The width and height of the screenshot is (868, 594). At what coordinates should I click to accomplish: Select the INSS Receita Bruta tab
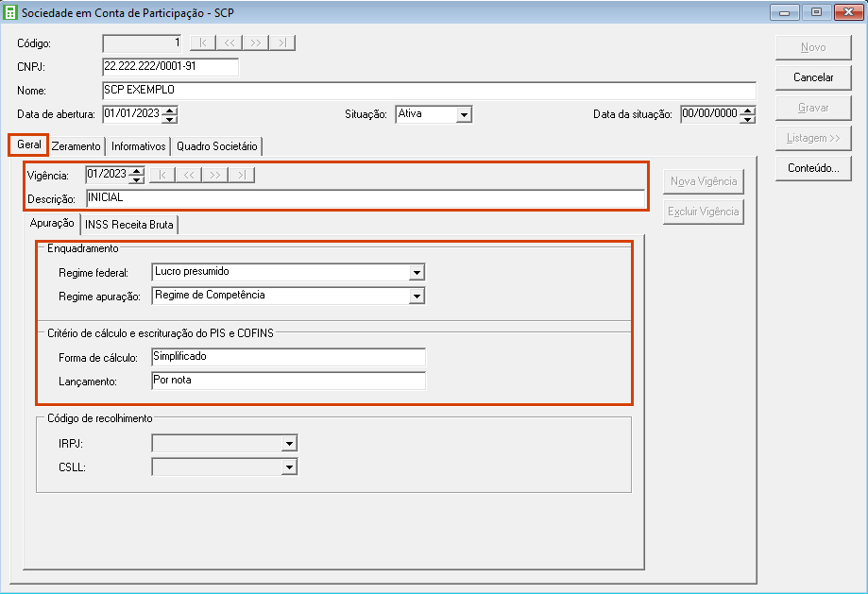click(x=130, y=225)
